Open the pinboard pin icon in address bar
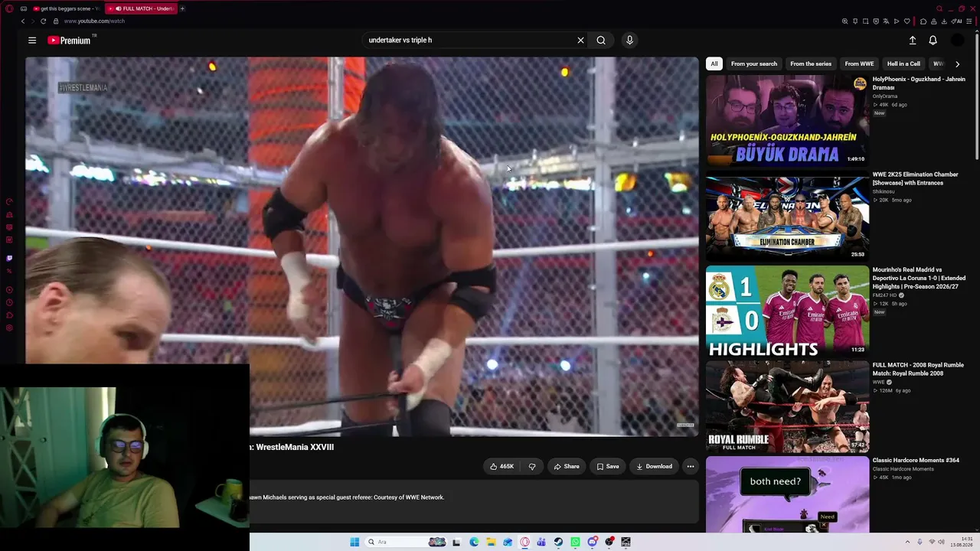Screen dimensions: 980x551 [855, 21]
